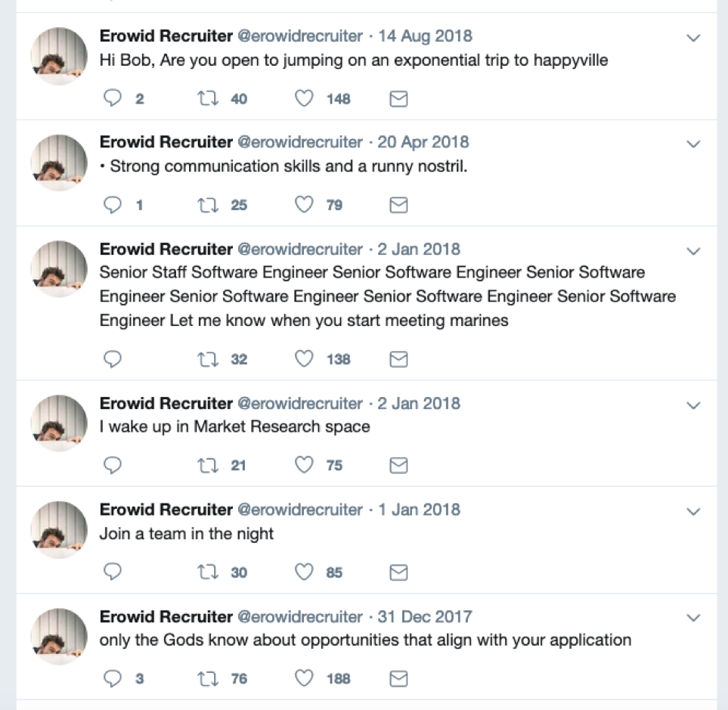
Task: Share the 'Hi Bob' tweet via message envelope
Action: coord(398,98)
